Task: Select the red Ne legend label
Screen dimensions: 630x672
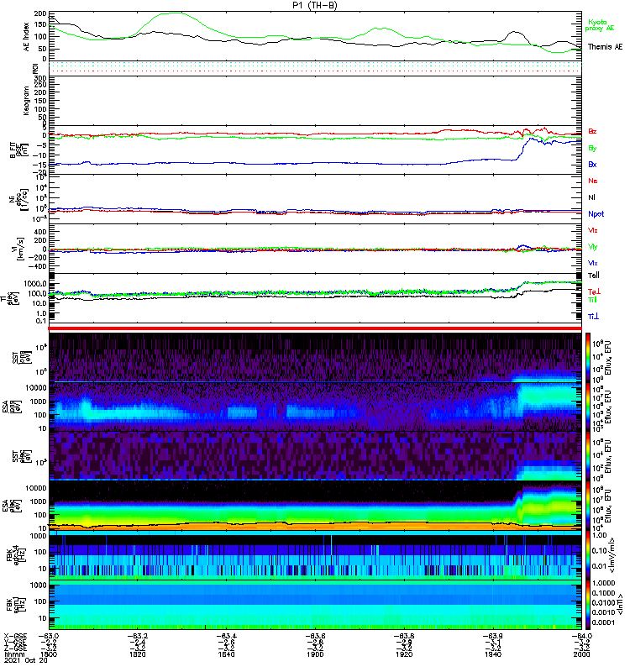Action: [x=593, y=181]
